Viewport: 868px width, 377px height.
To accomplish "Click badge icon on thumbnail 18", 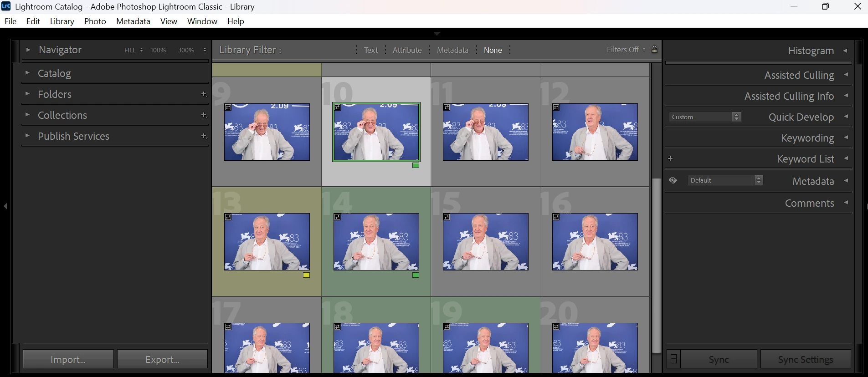I will click(338, 327).
